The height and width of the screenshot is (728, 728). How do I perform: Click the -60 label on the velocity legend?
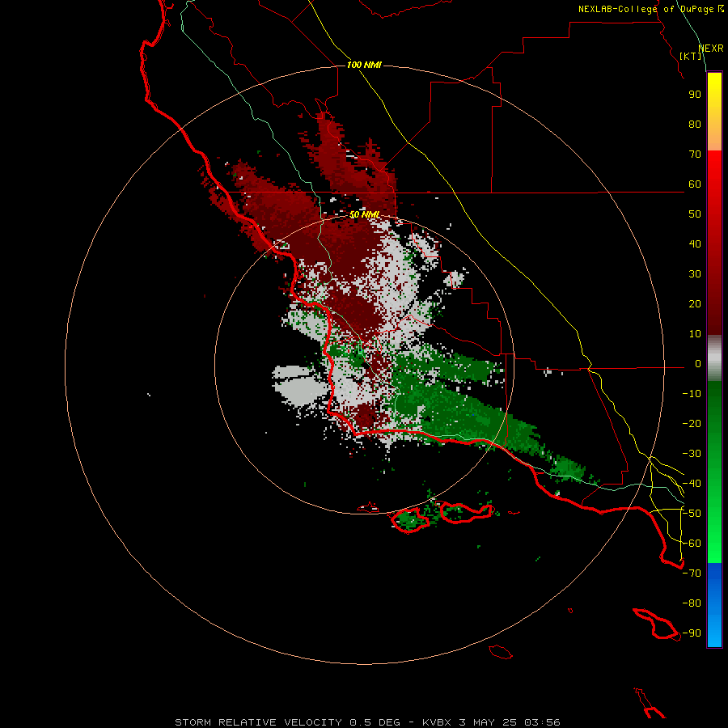click(692, 544)
